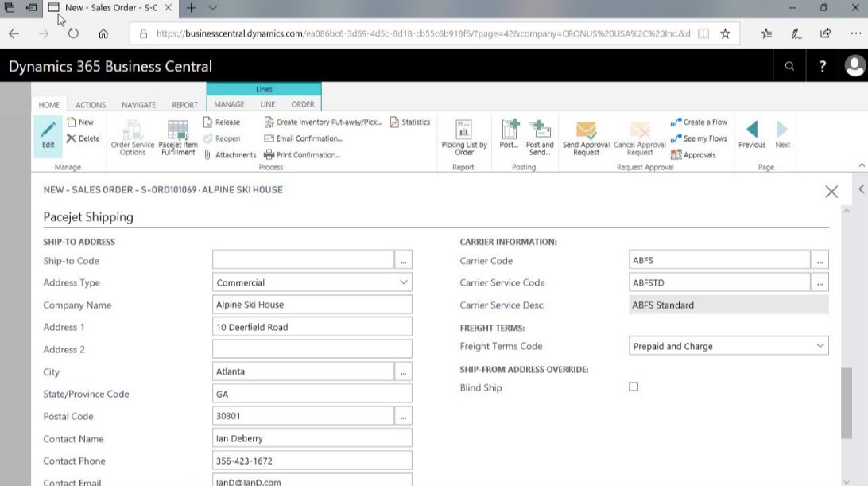Click the Contact Phone field
Image resolution: width=868 pixels, height=486 pixels.
click(312, 461)
